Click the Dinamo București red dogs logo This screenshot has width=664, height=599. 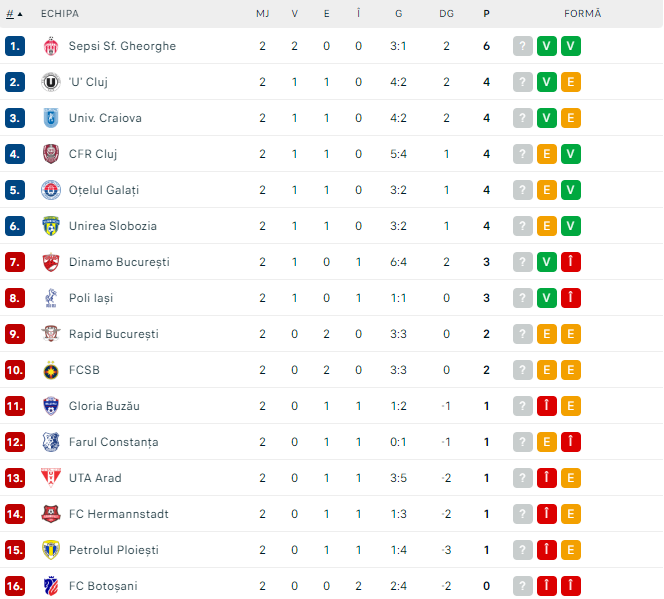(x=51, y=262)
